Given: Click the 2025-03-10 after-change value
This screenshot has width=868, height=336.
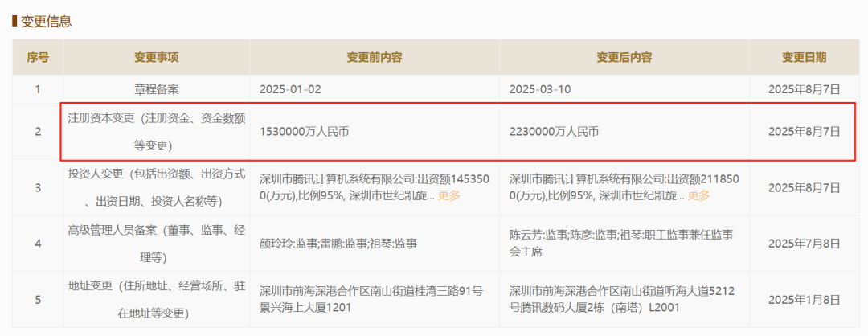Looking at the screenshot, I should click(x=539, y=88).
